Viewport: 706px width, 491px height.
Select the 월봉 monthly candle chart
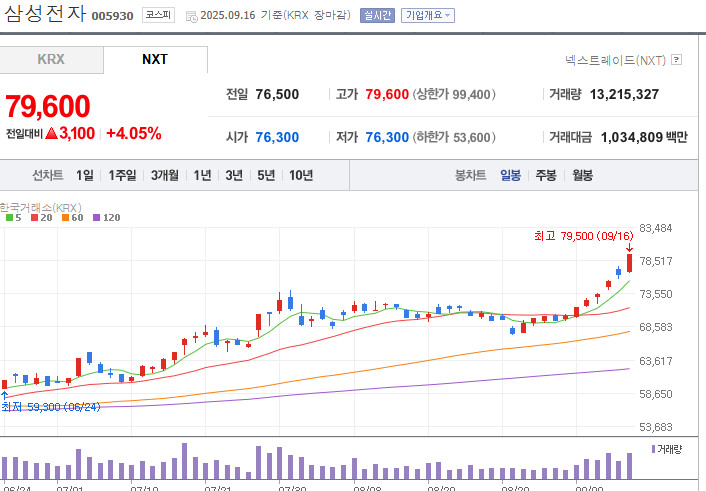coord(582,175)
